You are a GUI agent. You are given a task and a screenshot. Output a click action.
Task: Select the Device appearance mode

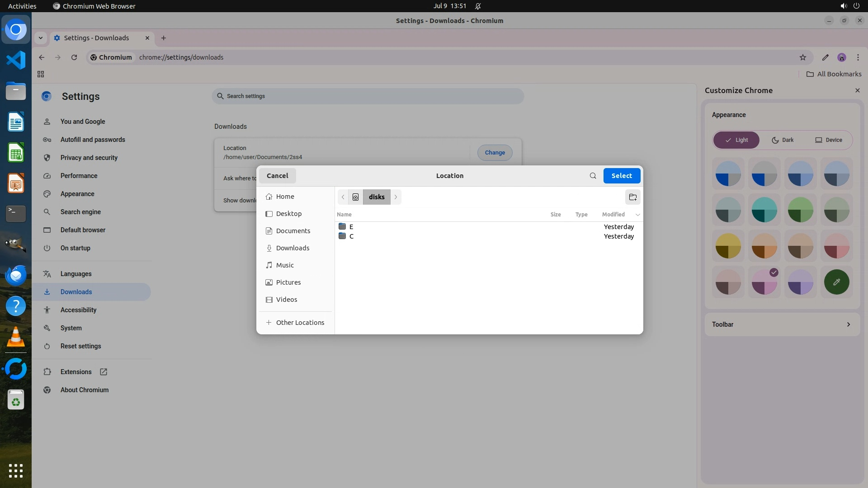[x=829, y=140]
